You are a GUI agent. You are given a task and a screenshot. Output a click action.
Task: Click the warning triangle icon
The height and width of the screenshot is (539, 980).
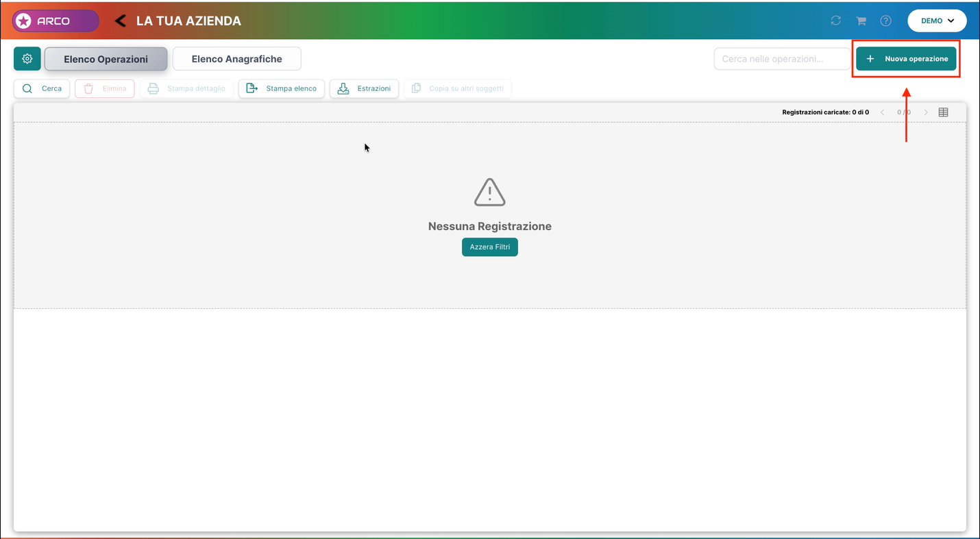click(x=490, y=192)
